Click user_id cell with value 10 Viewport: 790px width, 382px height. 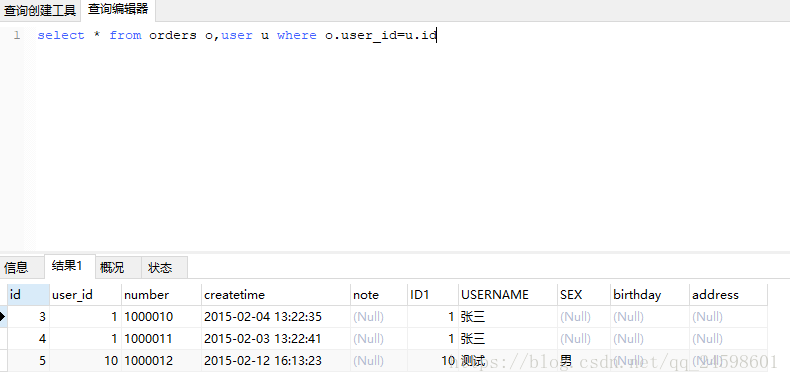pos(86,361)
